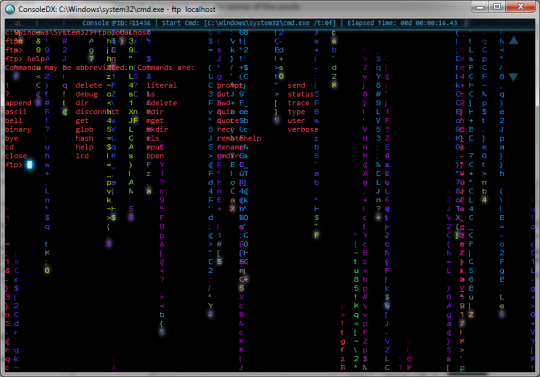Click the 'bell' command in the list
This screenshot has height=377, width=540.
point(14,121)
